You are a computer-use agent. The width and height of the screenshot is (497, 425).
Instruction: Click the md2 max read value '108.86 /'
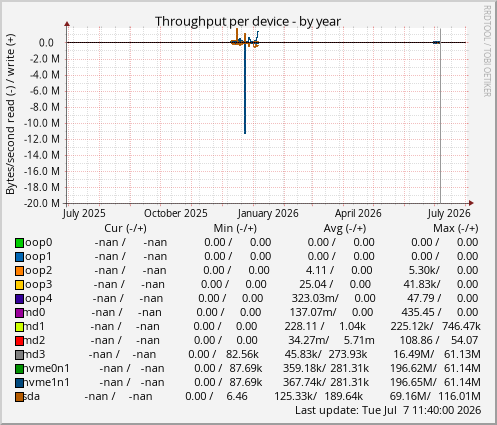tap(419, 340)
